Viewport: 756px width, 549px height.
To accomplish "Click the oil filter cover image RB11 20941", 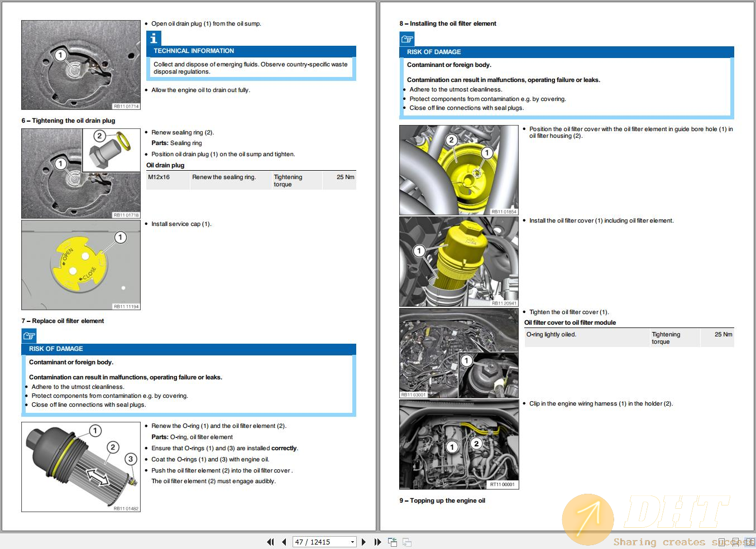I will (x=459, y=262).
